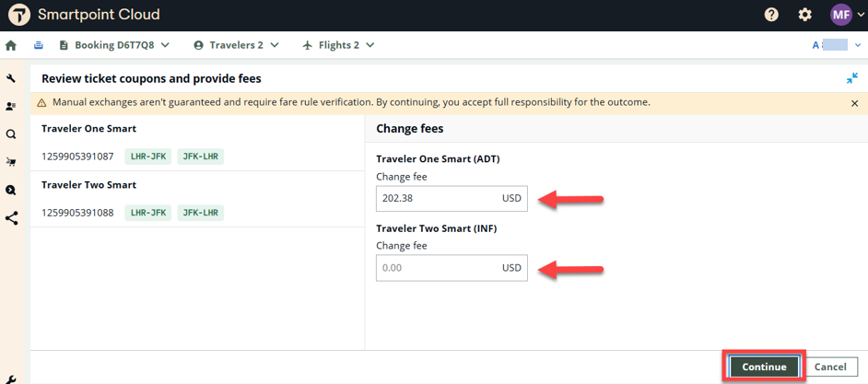Open the blue terminal icon next to home

39,45
